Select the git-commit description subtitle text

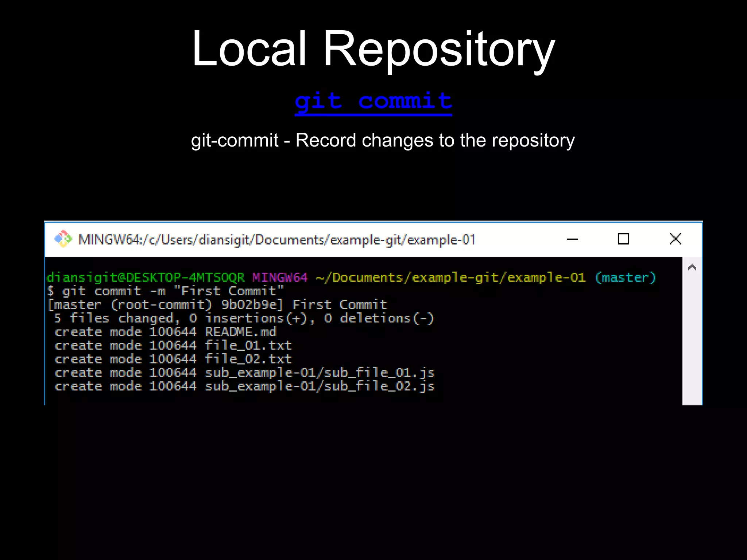pyautogui.click(x=383, y=140)
